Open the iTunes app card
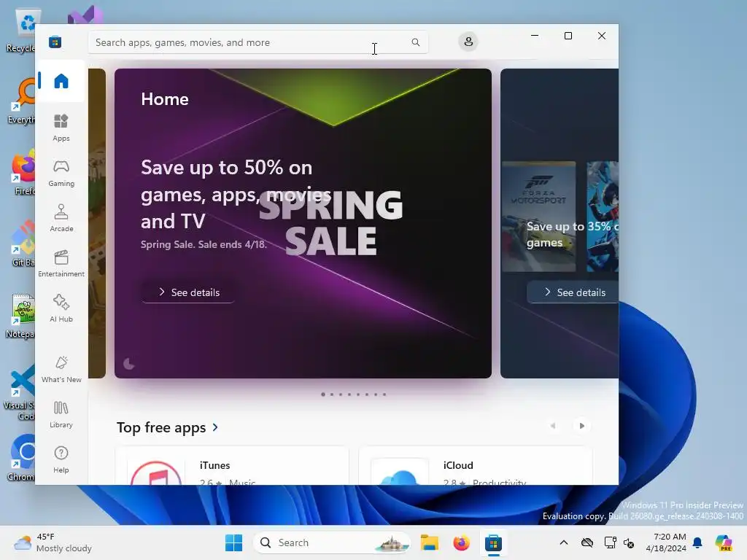 [x=232, y=466]
